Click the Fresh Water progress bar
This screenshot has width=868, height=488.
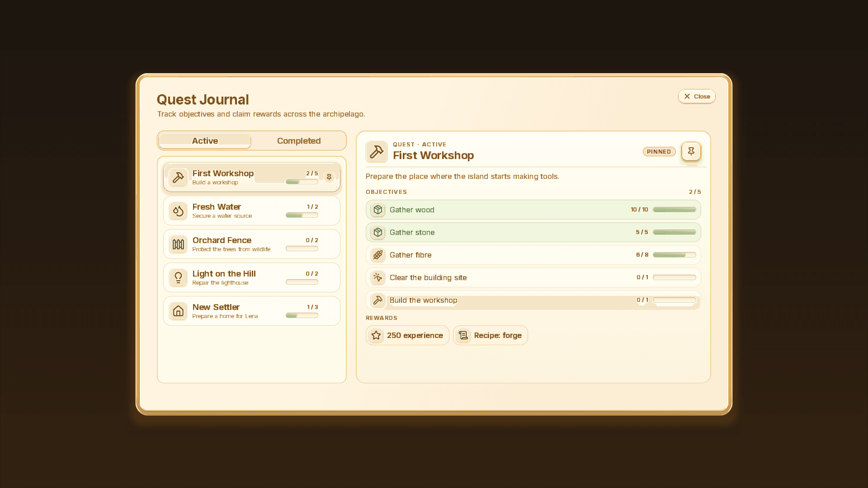[x=302, y=215]
